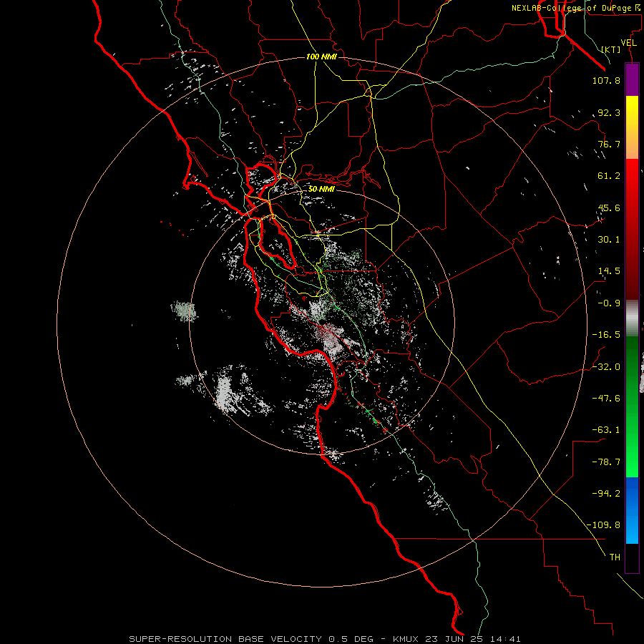The height and width of the screenshot is (644, 644).
Task: Click the -94.2 legend value
Action: coord(606,494)
